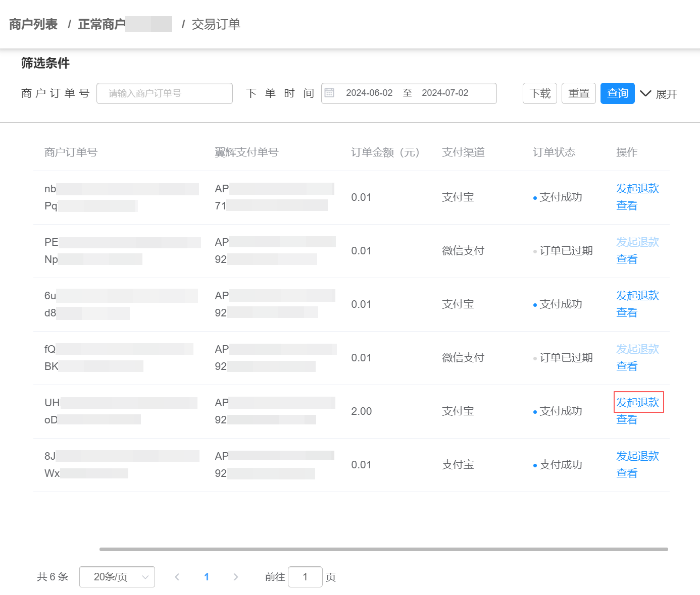The height and width of the screenshot is (595, 700).
Task: Click the 下载 download button
Action: click(x=539, y=93)
